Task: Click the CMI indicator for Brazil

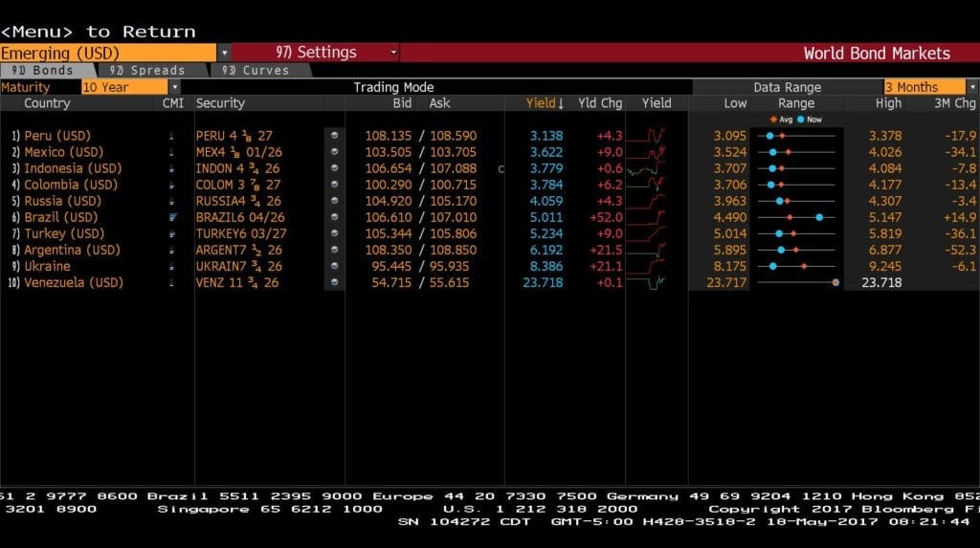Action: [172, 217]
